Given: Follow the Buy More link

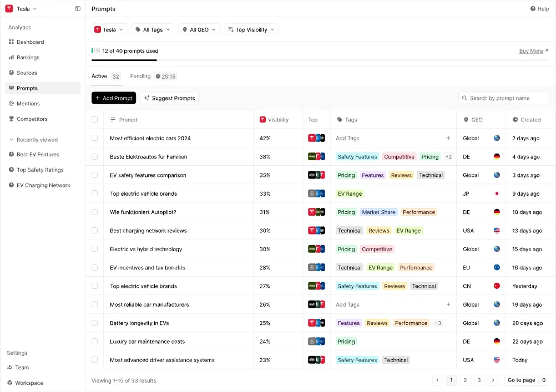Looking at the screenshot, I should point(530,50).
